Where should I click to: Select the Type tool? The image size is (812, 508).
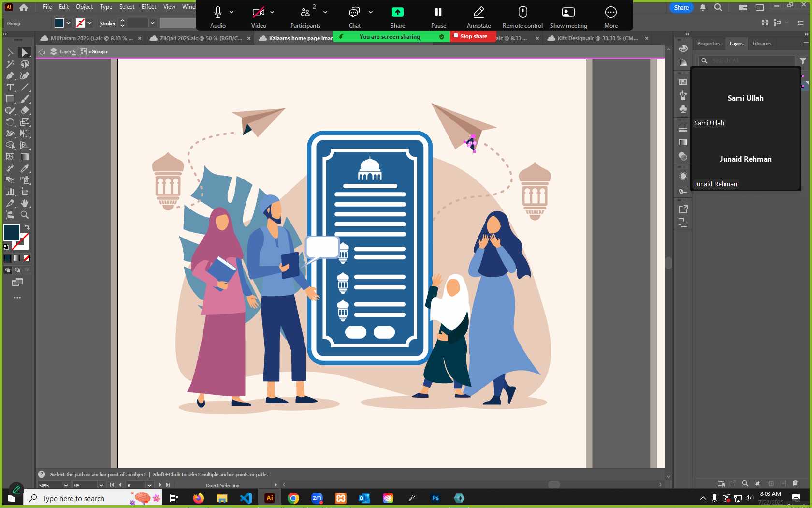10,87
